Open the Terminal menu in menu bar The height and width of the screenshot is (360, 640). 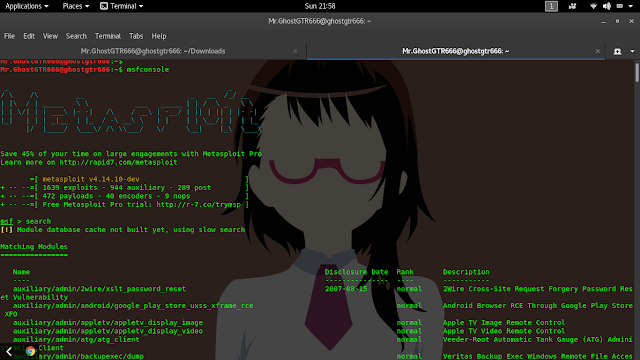click(108, 36)
